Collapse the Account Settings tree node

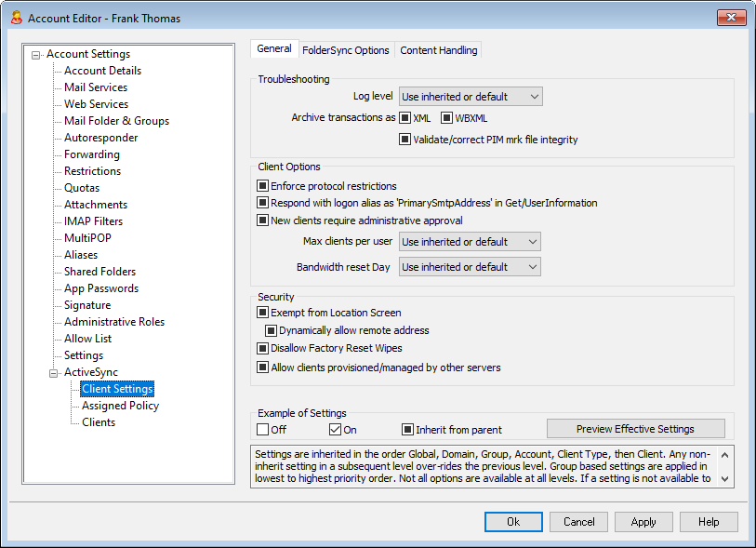coord(36,54)
